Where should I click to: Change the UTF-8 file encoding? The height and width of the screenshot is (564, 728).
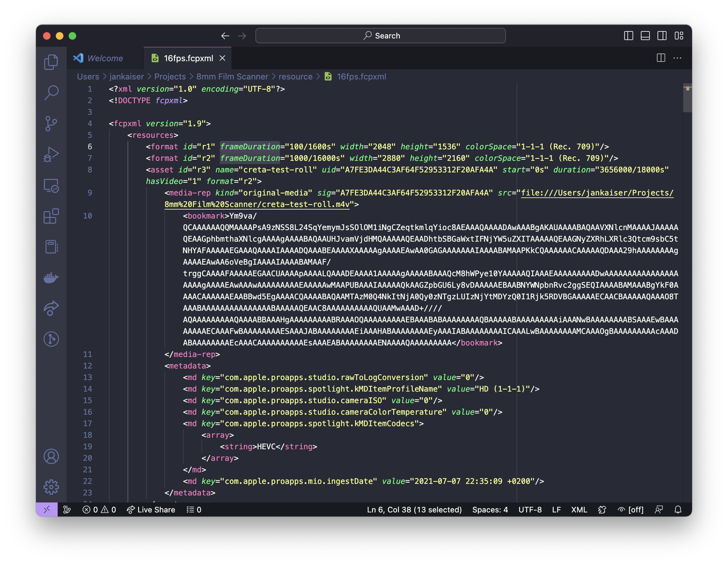tap(530, 510)
